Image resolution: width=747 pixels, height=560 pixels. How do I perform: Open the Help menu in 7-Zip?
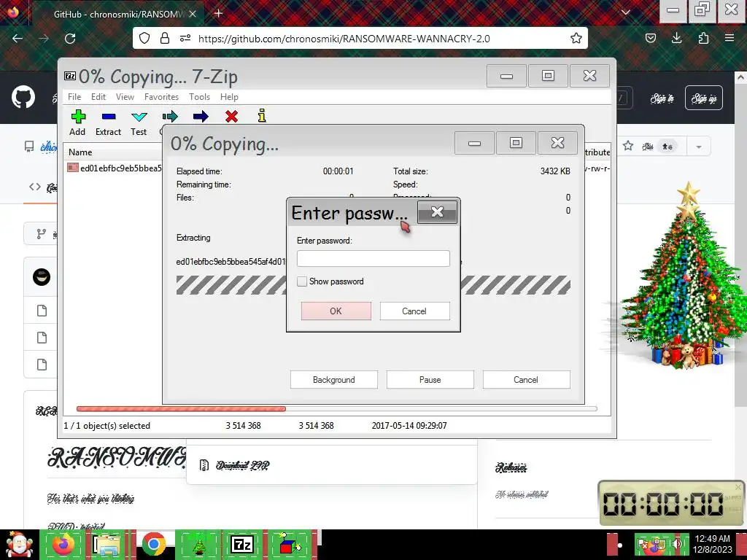tap(229, 97)
